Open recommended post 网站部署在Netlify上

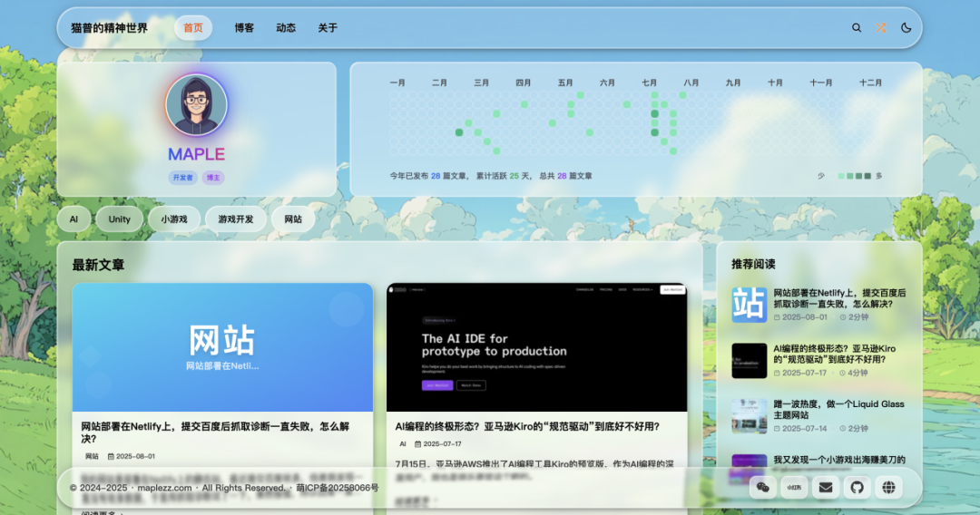839,298
